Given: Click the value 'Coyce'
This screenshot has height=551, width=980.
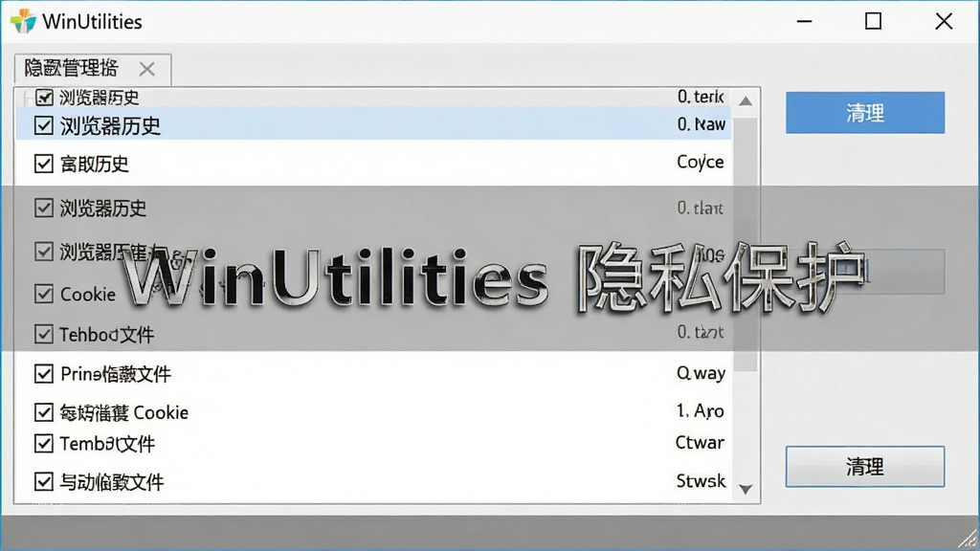Looking at the screenshot, I should [701, 163].
